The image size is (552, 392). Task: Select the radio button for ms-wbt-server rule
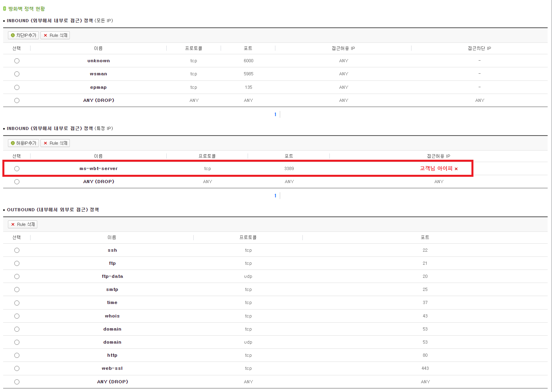coord(17,168)
